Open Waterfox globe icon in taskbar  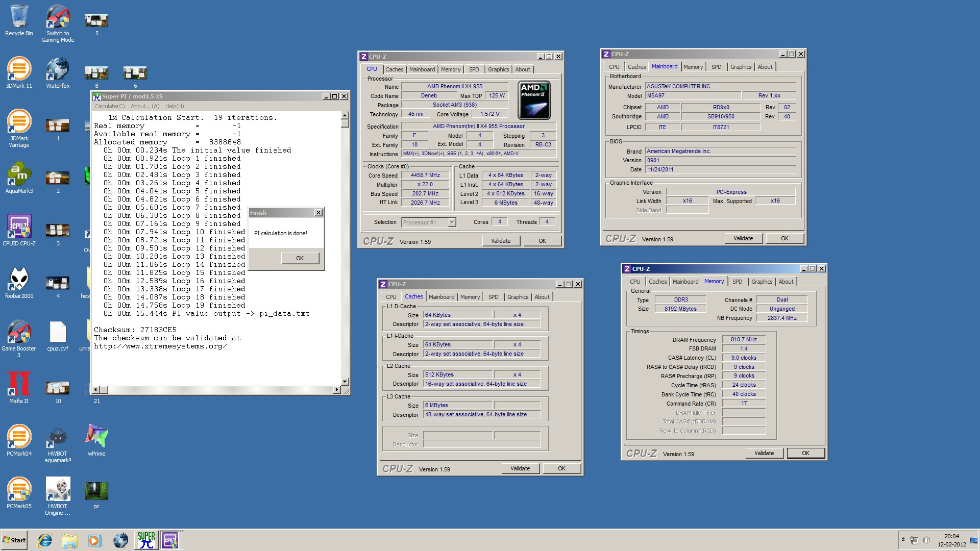[x=120, y=540]
